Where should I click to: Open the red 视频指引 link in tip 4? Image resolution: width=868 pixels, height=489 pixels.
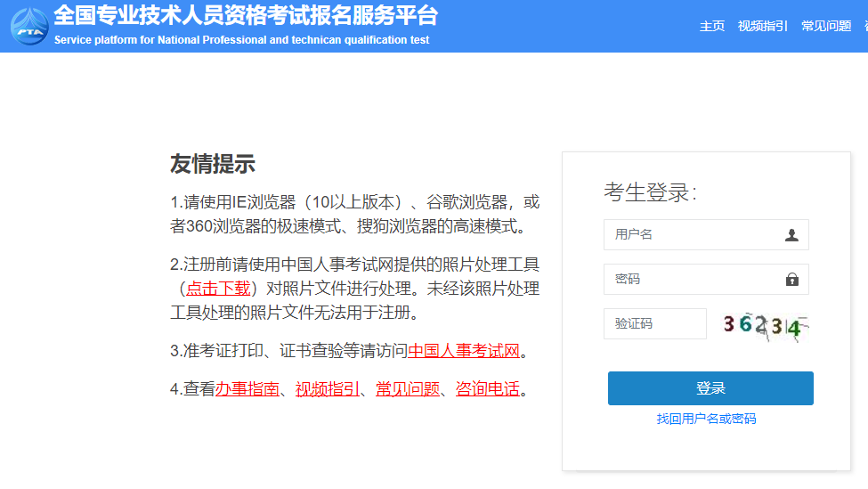coord(327,388)
